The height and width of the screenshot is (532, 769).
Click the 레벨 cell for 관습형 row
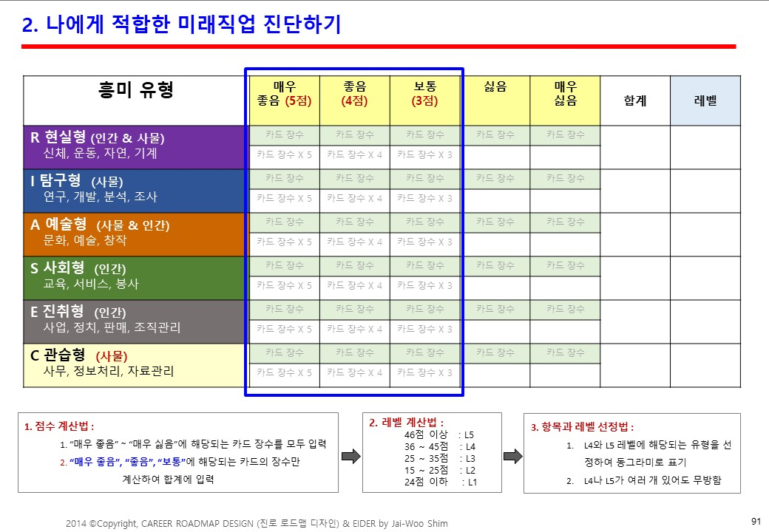(705, 366)
